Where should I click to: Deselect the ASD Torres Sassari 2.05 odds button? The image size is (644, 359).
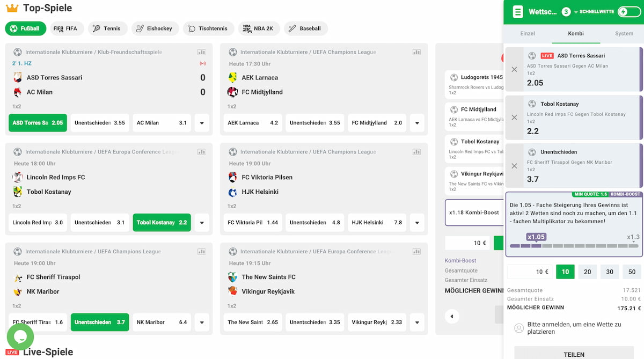click(38, 123)
